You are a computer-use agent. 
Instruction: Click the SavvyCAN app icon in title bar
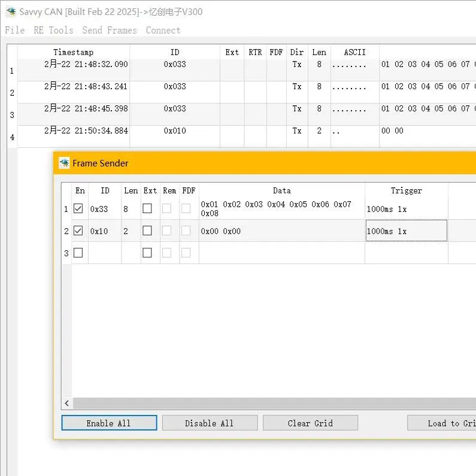coord(11,11)
